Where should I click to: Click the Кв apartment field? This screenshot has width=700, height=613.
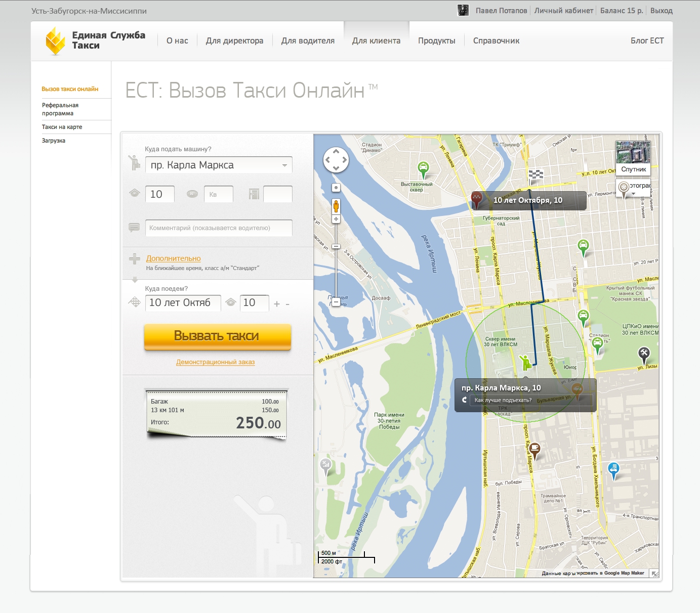coord(219,194)
